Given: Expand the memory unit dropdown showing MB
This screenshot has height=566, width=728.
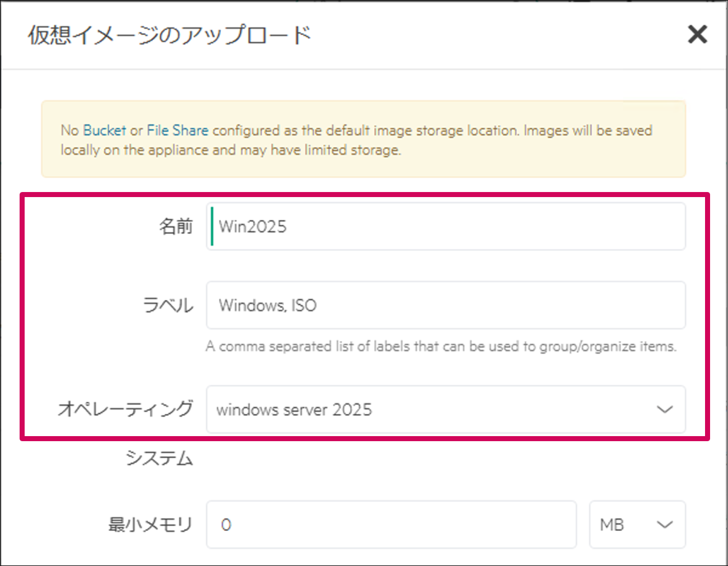Looking at the screenshot, I should [637, 525].
